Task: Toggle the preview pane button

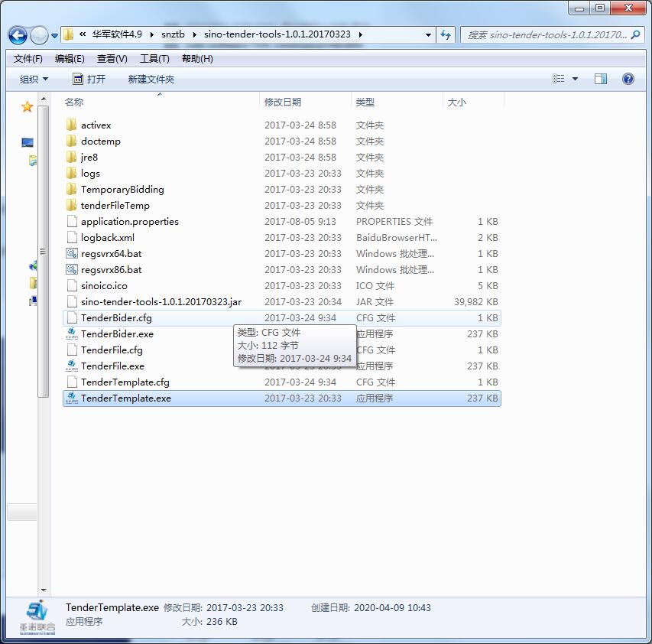Action: coord(601,79)
